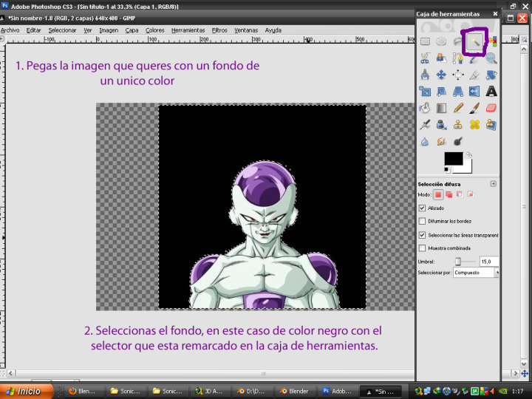The width and height of the screenshot is (532, 399).
Task: Open the Ayuda menu
Action: point(273,30)
